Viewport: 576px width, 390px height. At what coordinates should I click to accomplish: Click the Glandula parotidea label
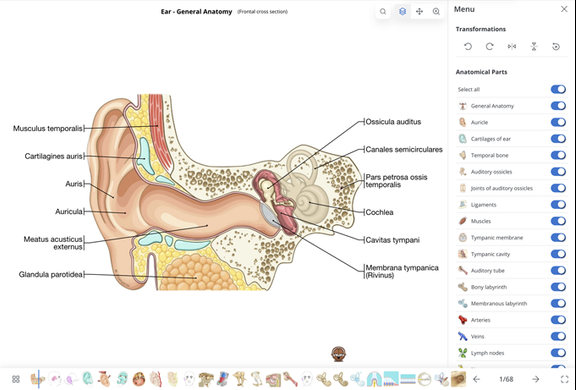pos(51,275)
